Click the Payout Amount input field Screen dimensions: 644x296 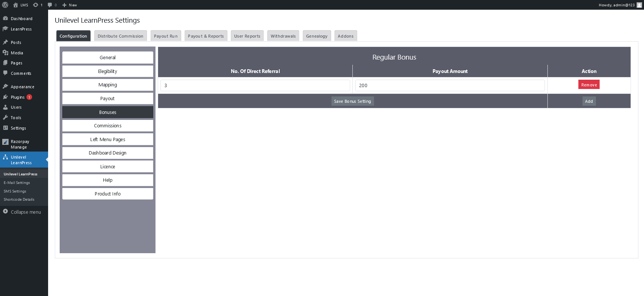pos(450,86)
